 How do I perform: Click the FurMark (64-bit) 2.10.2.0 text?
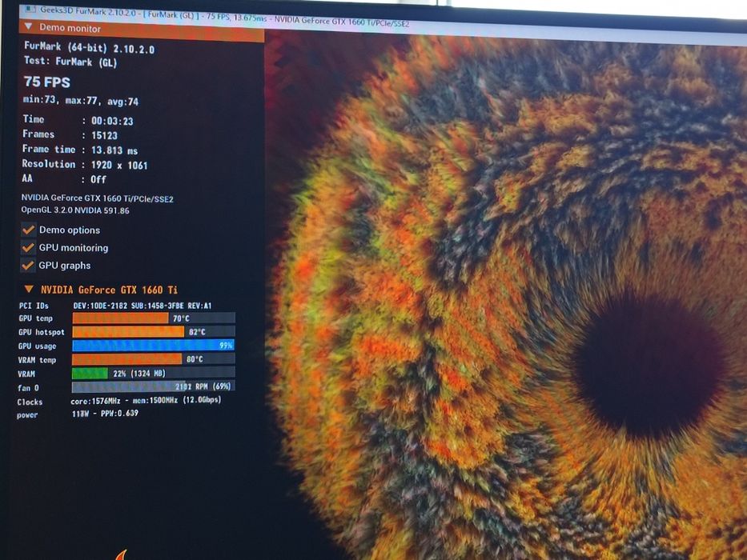(89, 48)
